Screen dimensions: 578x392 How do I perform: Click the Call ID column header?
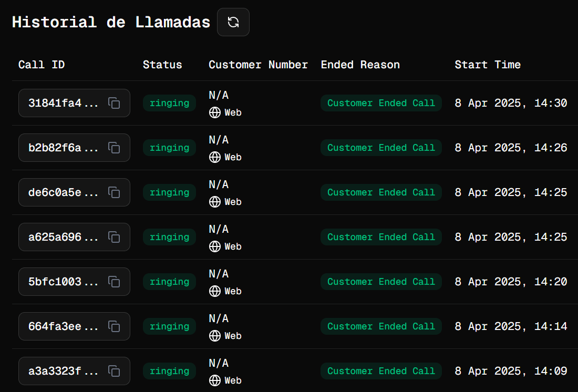coord(42,65)
